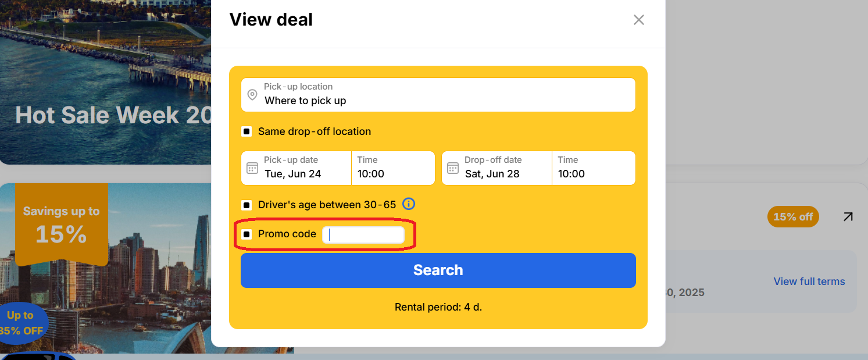Click the drop-off date calendar icon
The height and width of the screenshot is (360, 868).
coord(453,168)
